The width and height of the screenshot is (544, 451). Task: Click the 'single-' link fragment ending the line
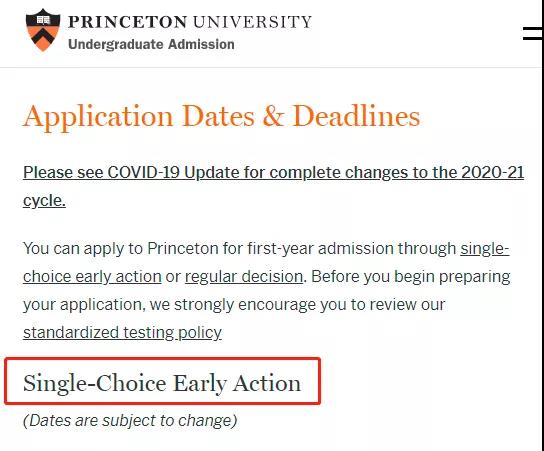click(x=485, y=248)
